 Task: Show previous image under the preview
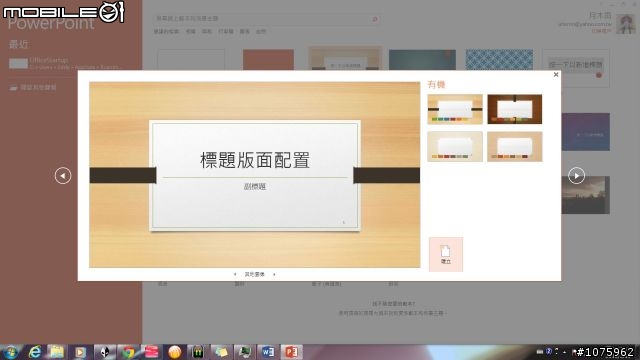click(x=235, y=274)
